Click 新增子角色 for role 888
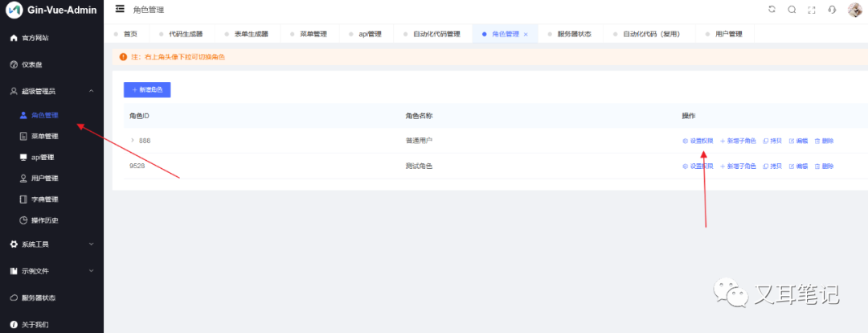 pos(738,141)
